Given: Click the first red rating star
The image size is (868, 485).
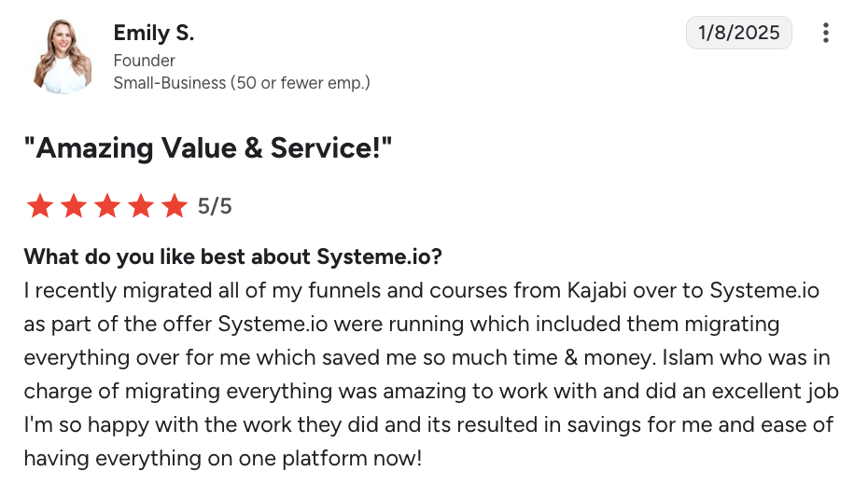Looking at the screenshot, I should (39, 206).
